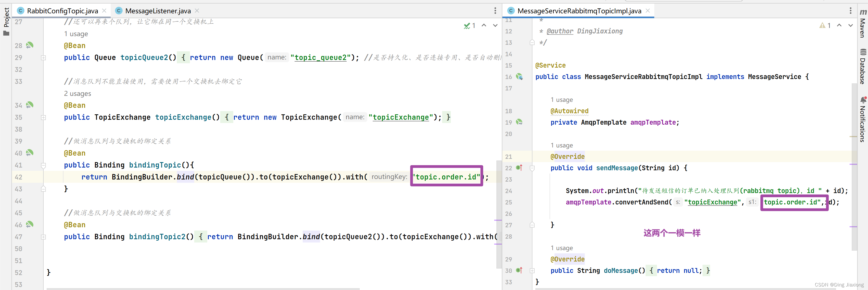Click the @Service annotation
The image size is (868, 290).
click(550, 65)
